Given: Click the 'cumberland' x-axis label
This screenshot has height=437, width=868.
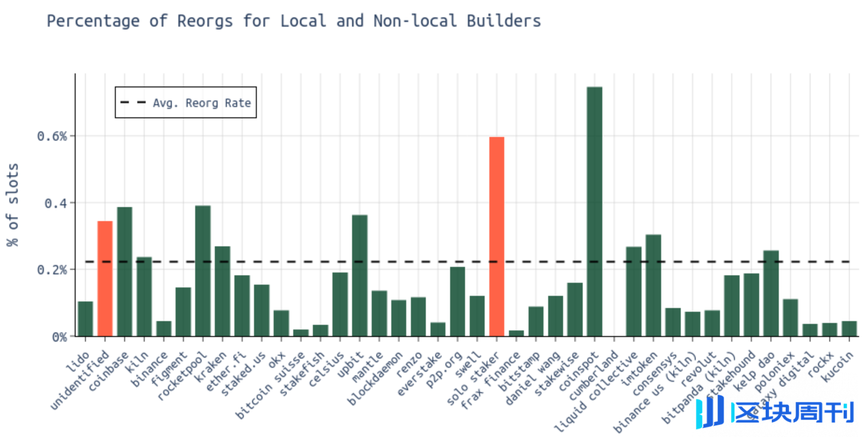Looking at the screenshot, I should tap(593, 375).
